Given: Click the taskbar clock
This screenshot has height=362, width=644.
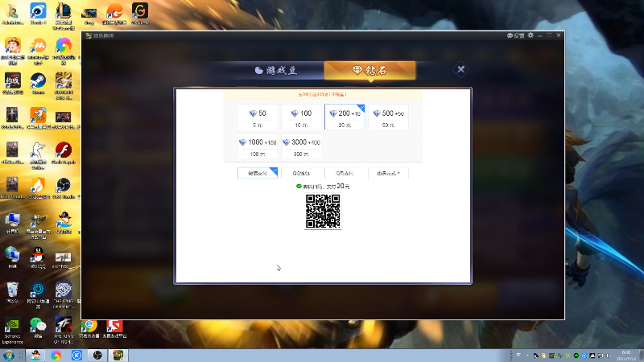Looking at the screenshot, I should (x=626, y=356).
